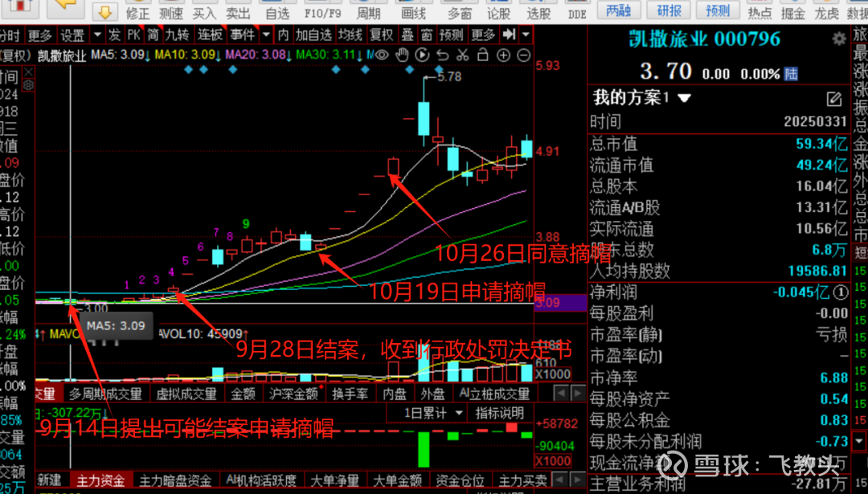Switch to the 换手率 tab
This screenshot has width=868, height=494.
pyautogui.click(x=350, y=394)
